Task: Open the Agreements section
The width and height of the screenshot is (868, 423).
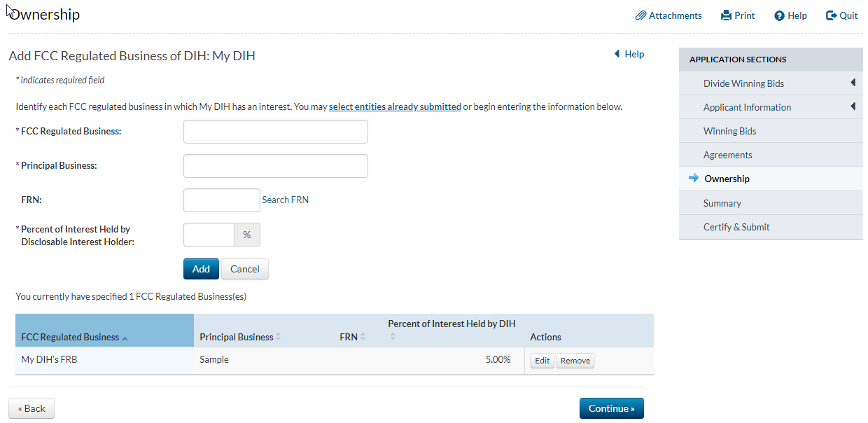Action: coord(727,155)
